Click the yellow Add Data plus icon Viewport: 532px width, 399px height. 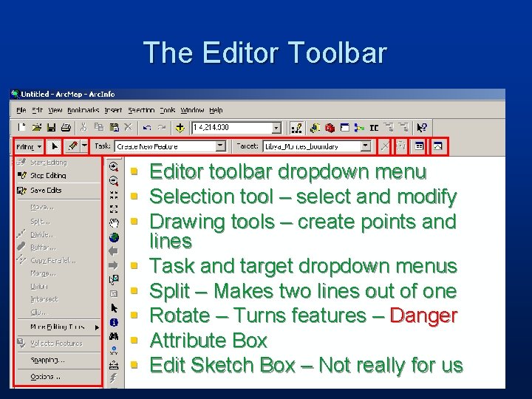coord(180,128)
